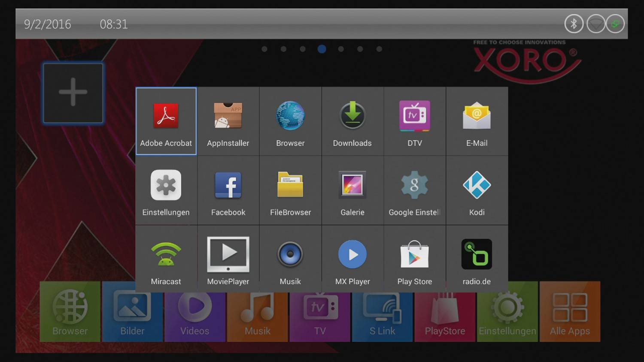Go to the fifth page indicator dot
Image resolution: width=644 pixels, height=362 pixels.
341,49
